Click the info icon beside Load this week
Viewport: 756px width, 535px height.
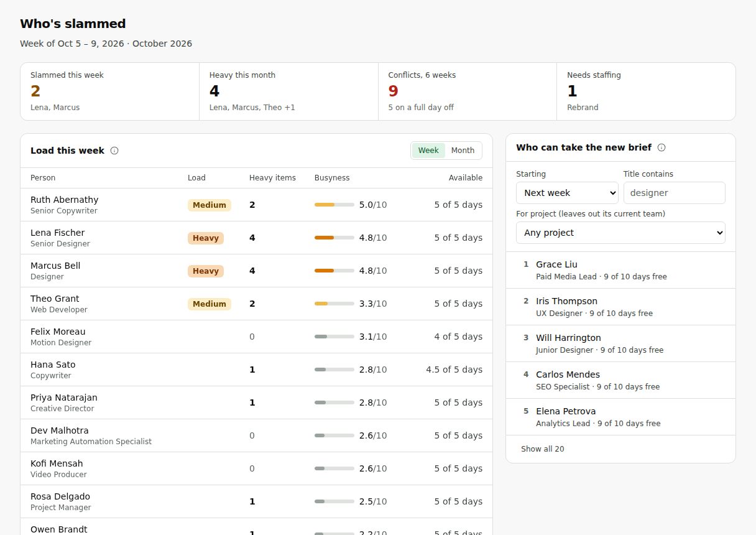point(114,151)
